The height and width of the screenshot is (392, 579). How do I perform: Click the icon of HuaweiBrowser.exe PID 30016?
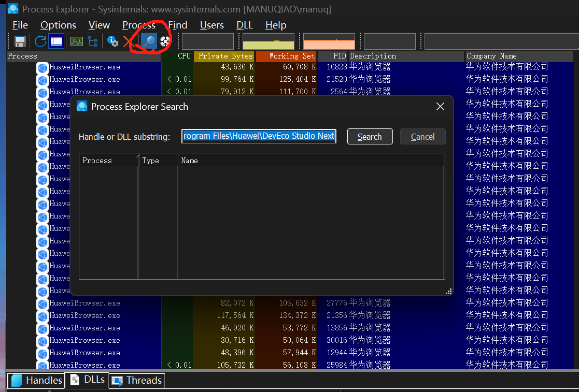click(x=43, y=341)
